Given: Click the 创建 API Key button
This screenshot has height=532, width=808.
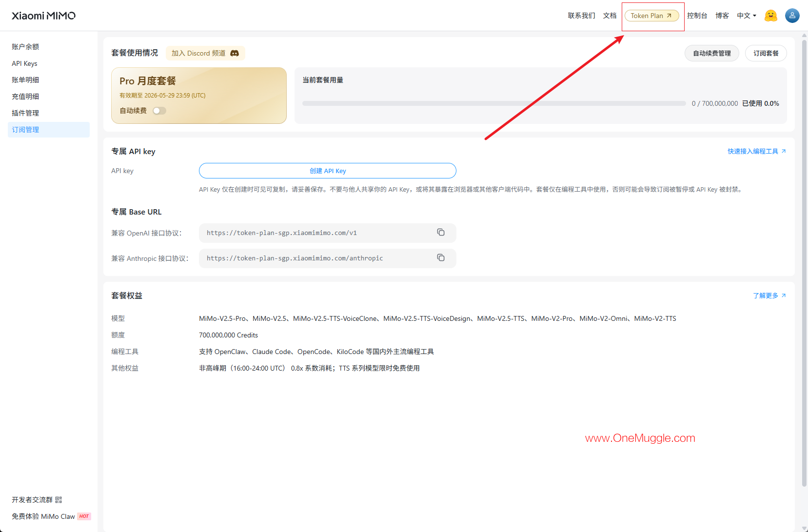Looking at the screenshot, I should point(328,171).
